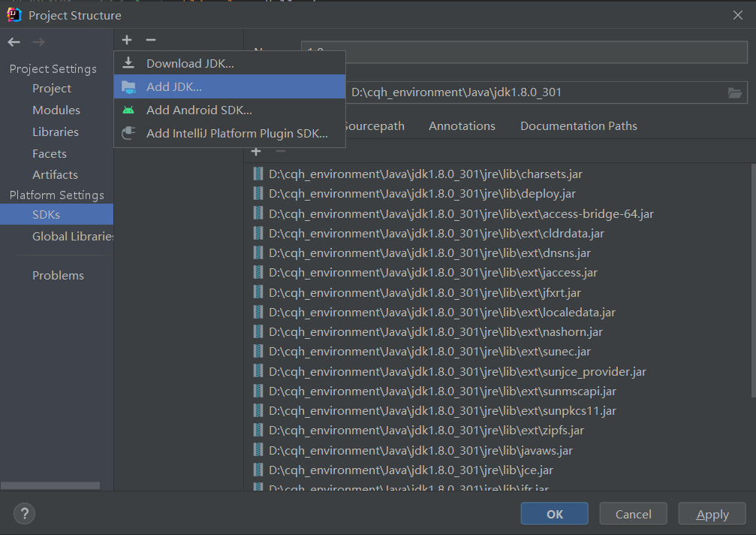Select SDKs under Platform Settings
This screenshot has width=756, height=535.
(x=56, y=214)
